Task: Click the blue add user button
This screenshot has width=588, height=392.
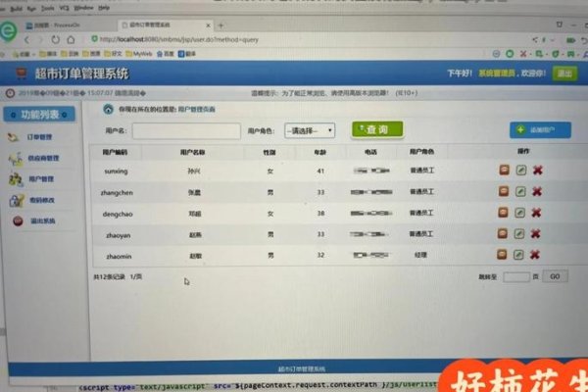Action: tap(540, 129)
